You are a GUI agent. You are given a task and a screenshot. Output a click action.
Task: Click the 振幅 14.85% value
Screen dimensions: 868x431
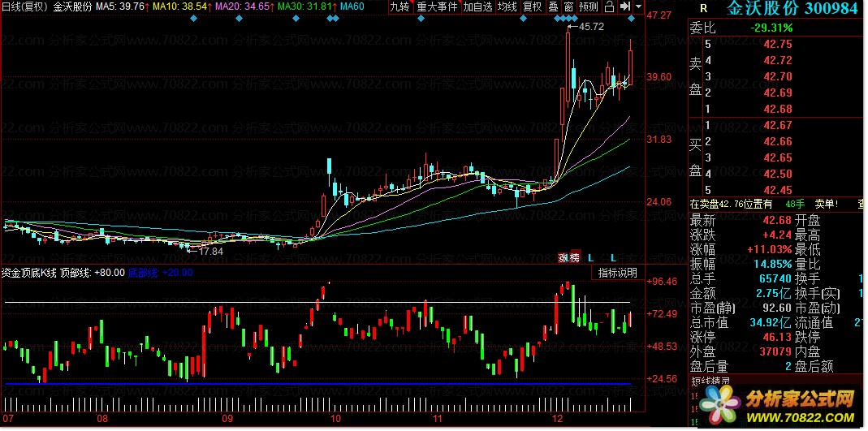point(773,264)
